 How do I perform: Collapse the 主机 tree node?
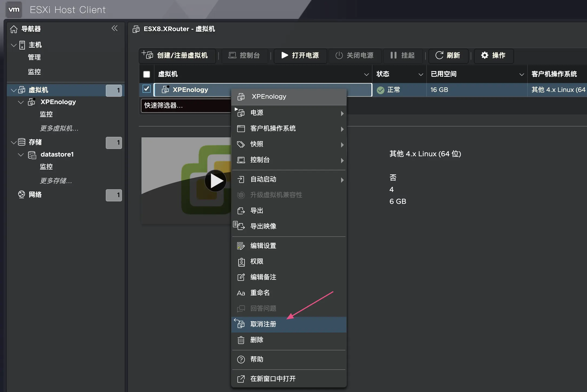coord(14,45)
